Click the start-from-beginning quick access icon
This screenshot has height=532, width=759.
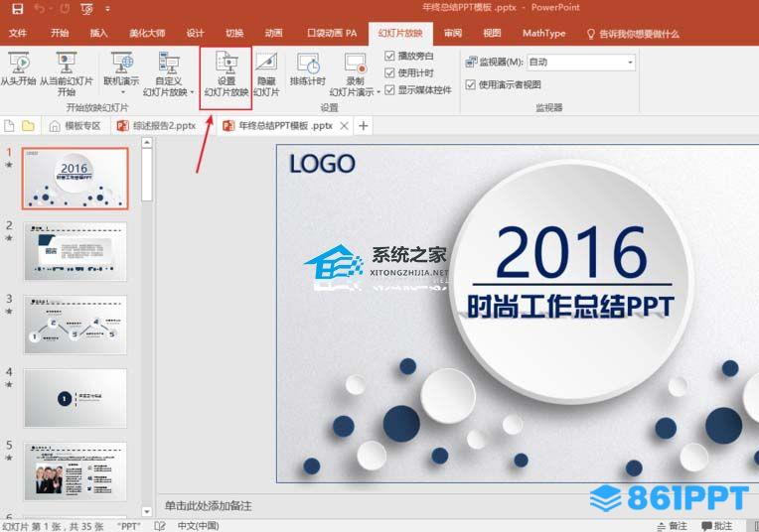(x=87, y=8)
